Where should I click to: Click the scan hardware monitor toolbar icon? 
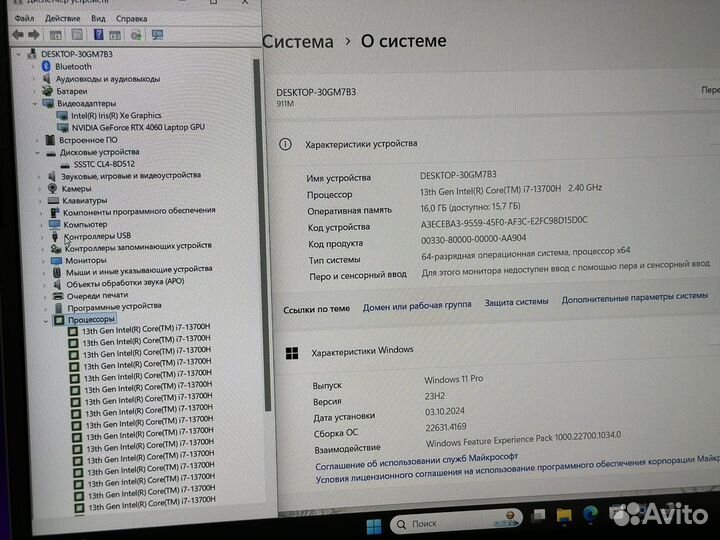coord(158,35)
